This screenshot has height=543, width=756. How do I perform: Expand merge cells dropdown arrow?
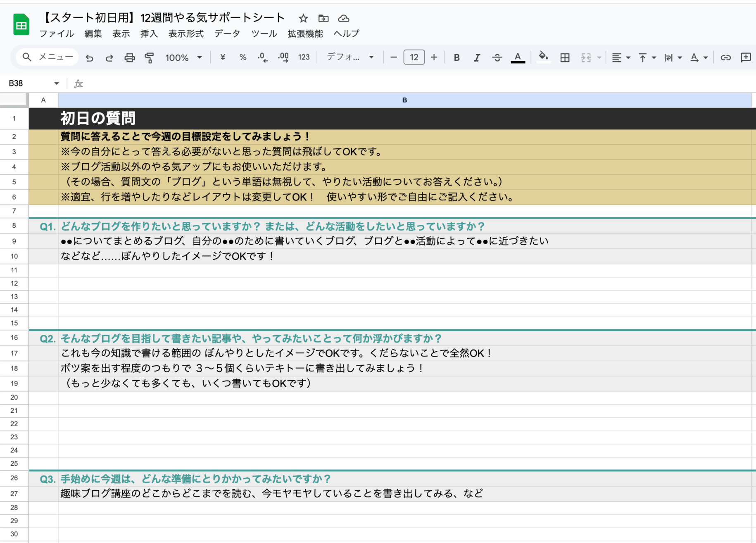point(599,57)
